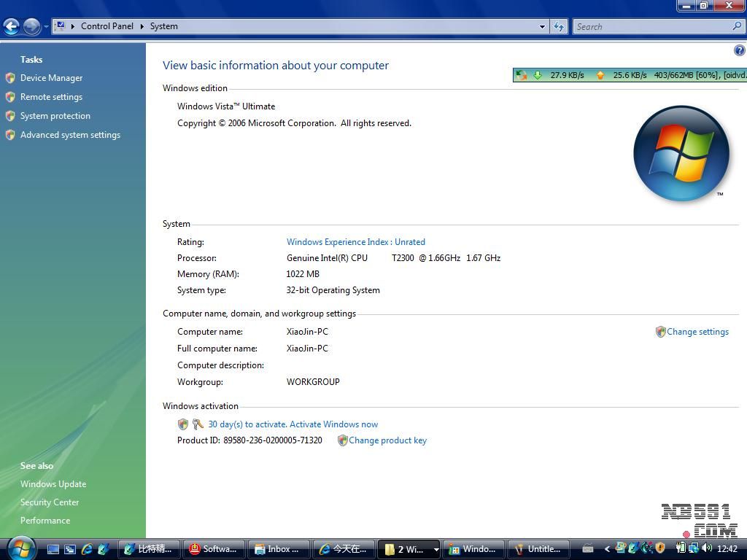Click Show Desktop in Quick Launch
The width and height of the screenshot is (747, 560).
[53, 549]
